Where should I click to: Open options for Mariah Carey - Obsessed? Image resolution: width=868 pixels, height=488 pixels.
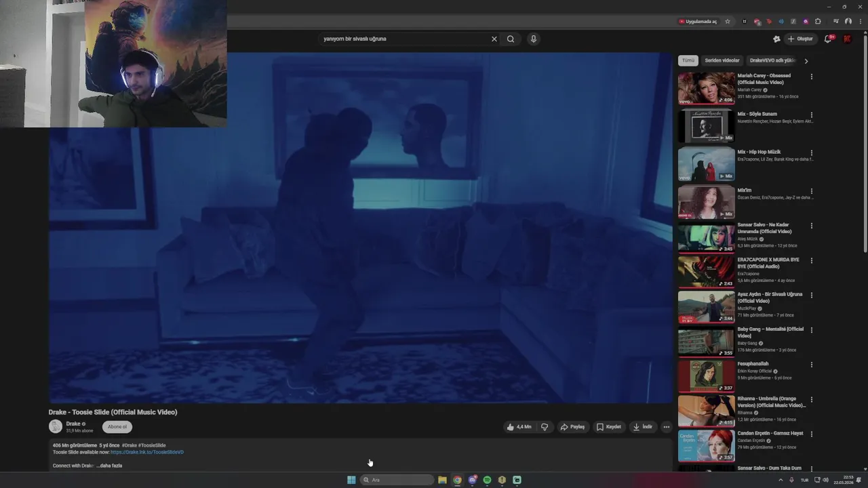tap(811, 77)
